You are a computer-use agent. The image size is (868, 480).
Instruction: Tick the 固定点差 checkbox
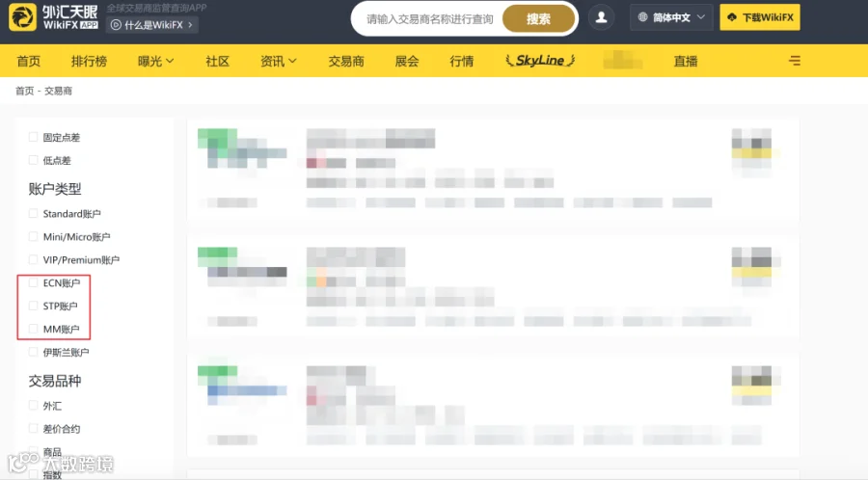click(x=33, y=137)
